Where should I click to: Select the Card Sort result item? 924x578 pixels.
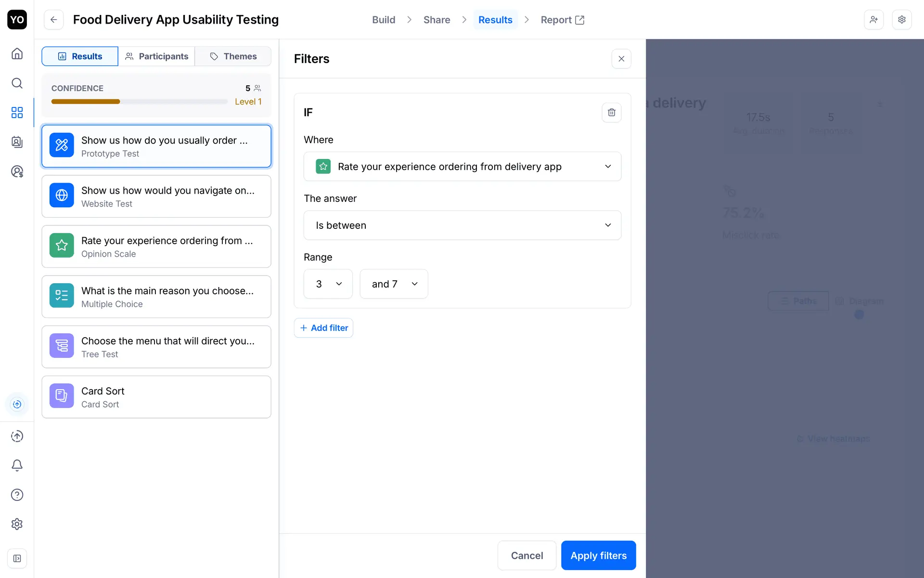[156, 397]
